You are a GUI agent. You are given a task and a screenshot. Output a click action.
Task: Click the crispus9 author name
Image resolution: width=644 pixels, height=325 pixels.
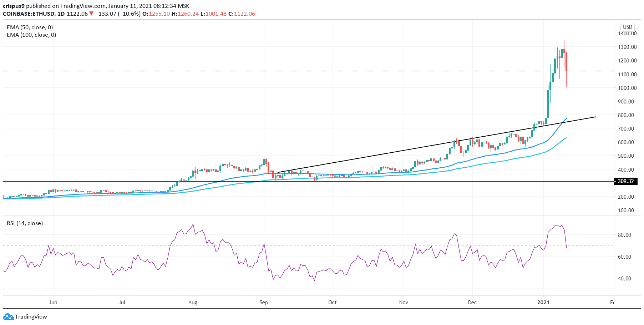click(14, 6)
